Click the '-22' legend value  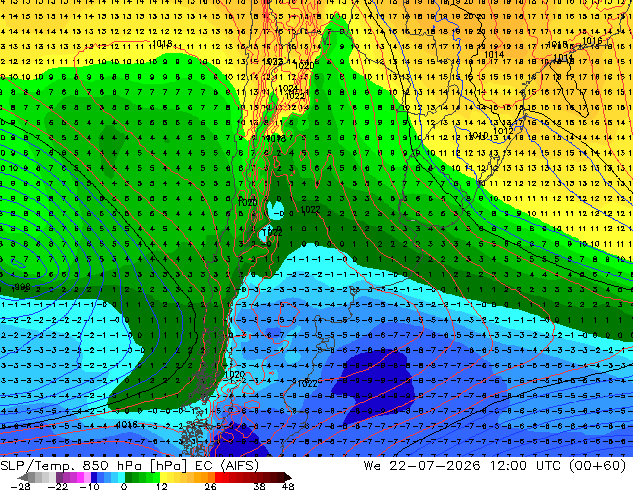(x=57, y=486)
